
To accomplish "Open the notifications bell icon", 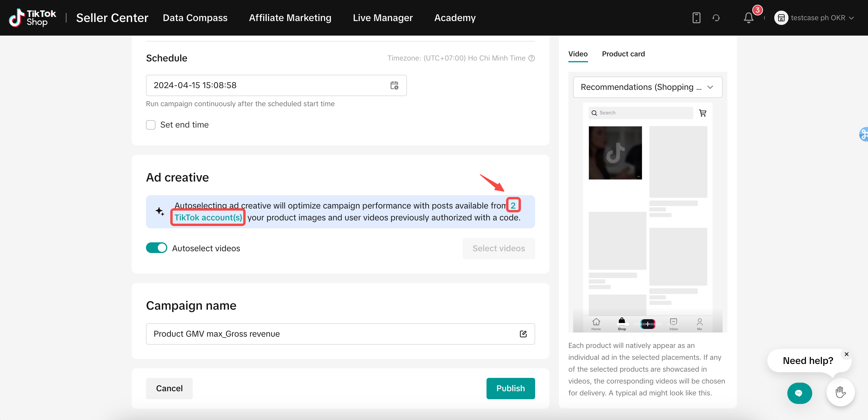I will point(748,18).
